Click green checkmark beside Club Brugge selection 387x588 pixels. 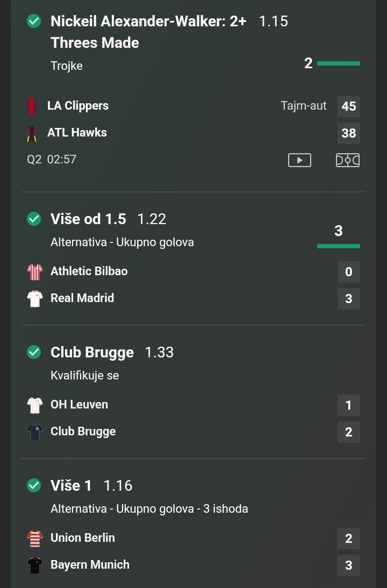click(34, 352)
